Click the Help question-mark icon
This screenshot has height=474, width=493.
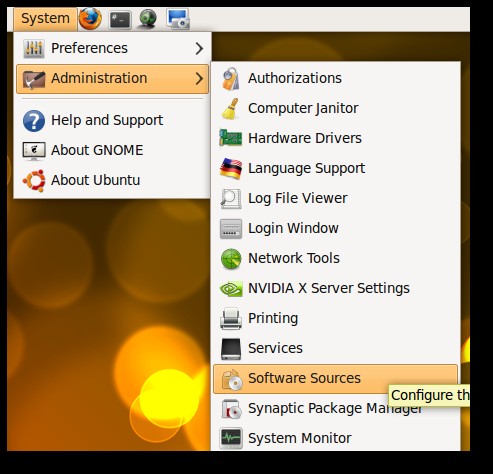34,121
